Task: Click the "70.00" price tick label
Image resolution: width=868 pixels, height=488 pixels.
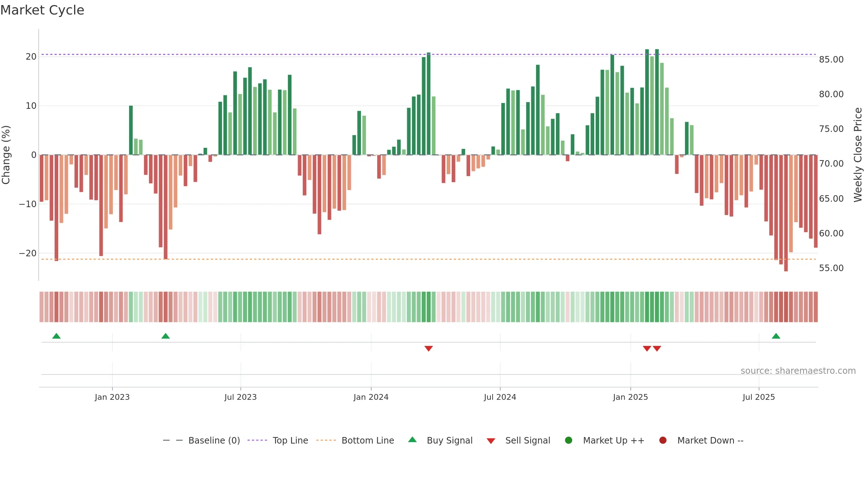Action: click(831, 163)
